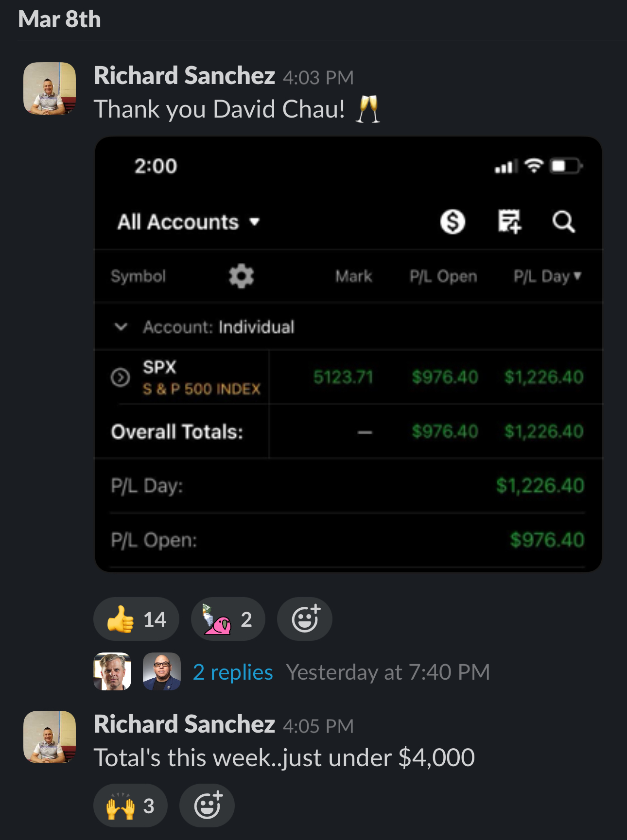The image size is (627, 840).
Task: Click the first replier's avatar thumbnail
Action: (112, 671)
